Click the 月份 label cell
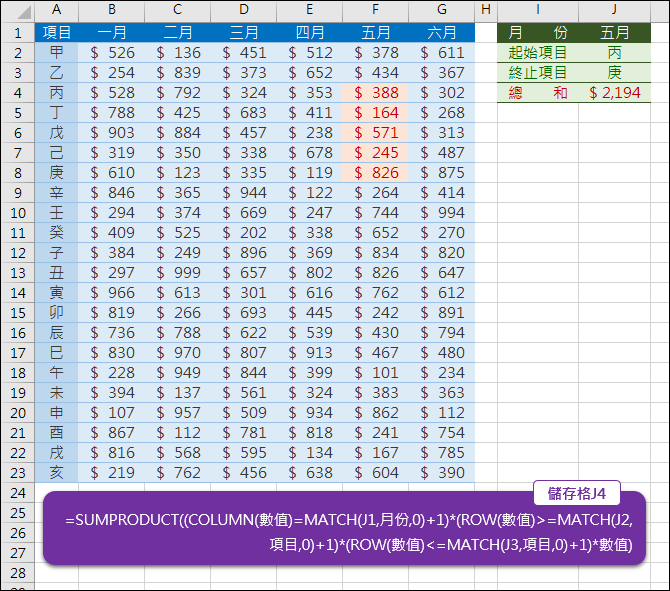 (x=538, y=32)
